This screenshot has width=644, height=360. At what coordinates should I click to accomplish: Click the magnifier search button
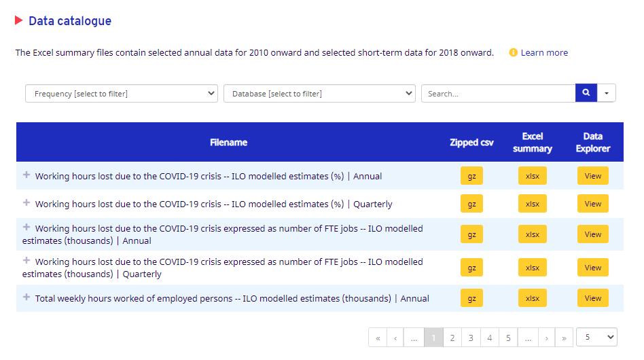586,93
